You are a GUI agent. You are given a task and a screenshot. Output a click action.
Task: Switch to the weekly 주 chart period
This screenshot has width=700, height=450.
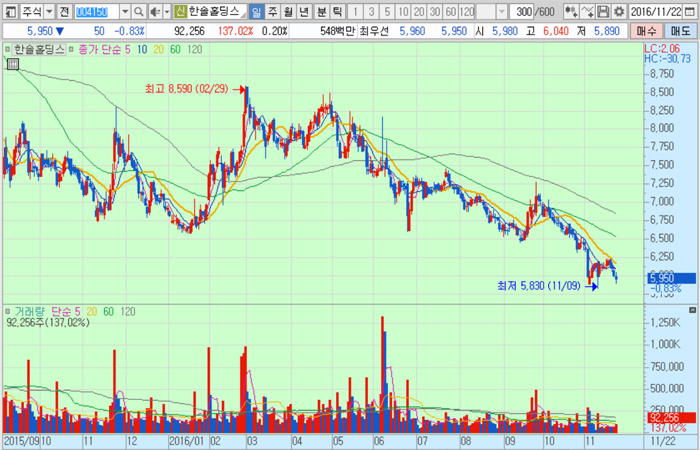[273, 10]
